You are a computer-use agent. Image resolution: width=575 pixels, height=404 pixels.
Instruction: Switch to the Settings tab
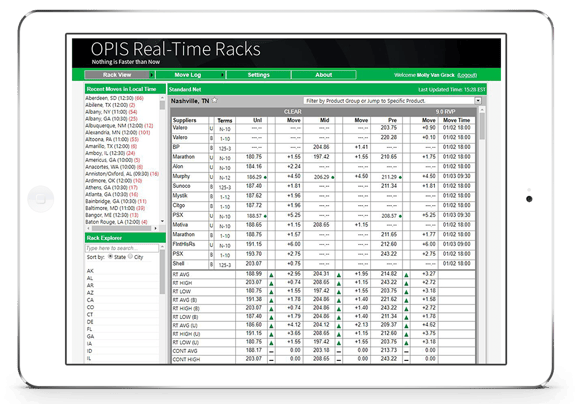[x=259, y=75]
